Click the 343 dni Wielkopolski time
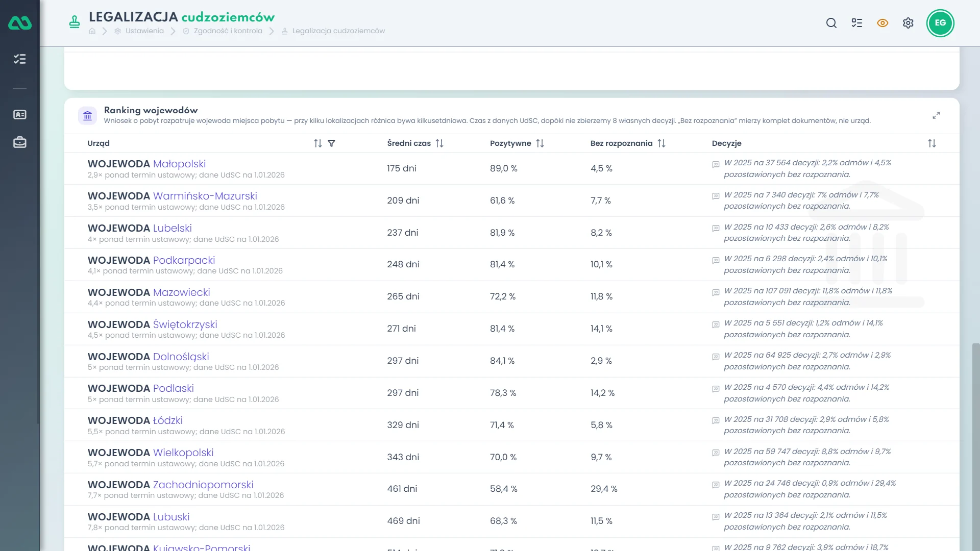Image resolution: width=980 pixels, height=551 pixels. [403, 457]
